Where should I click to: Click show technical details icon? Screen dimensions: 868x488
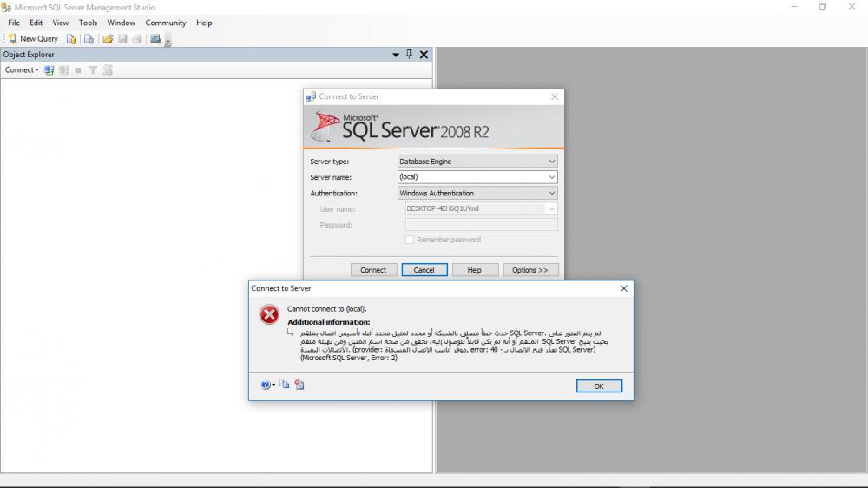point(299,385)
